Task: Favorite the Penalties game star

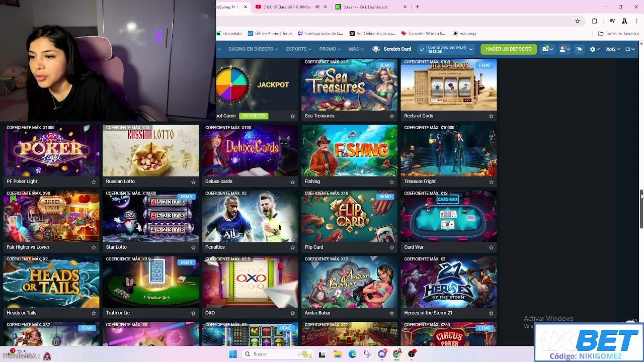Action: click(292, 247)
